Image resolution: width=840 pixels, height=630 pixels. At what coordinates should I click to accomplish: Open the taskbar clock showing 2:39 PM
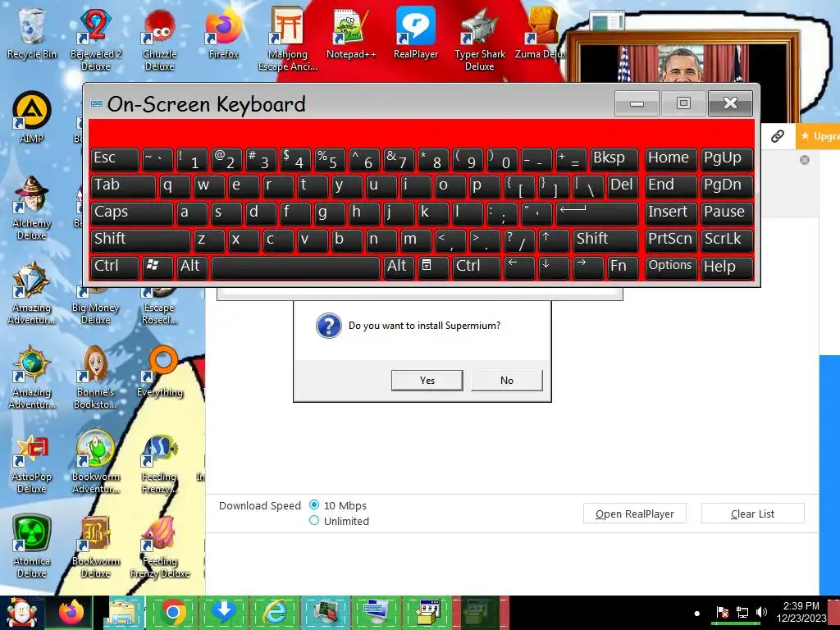[801, 612]
